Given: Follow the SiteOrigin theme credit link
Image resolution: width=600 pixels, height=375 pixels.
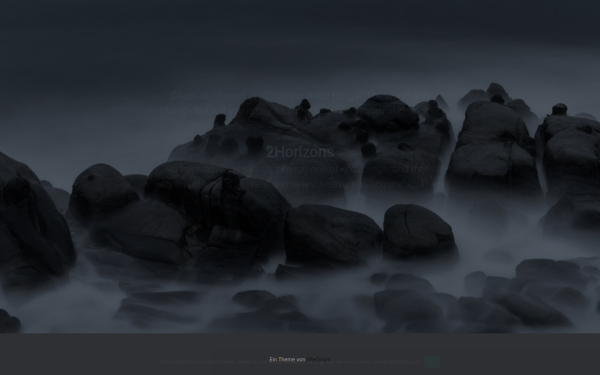Looking at the screenshot, I should (x=318, y=359).
